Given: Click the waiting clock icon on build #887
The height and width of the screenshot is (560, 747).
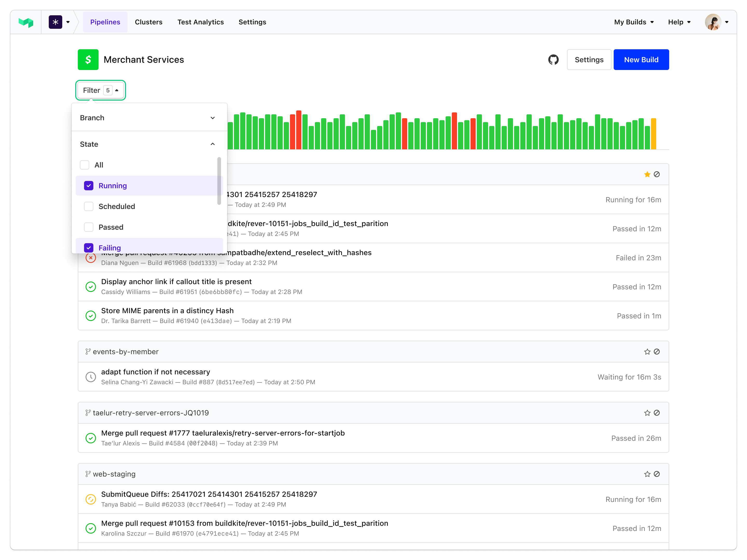Looking at the screenshot, I should pyautogui.click(x=91, y=377).
